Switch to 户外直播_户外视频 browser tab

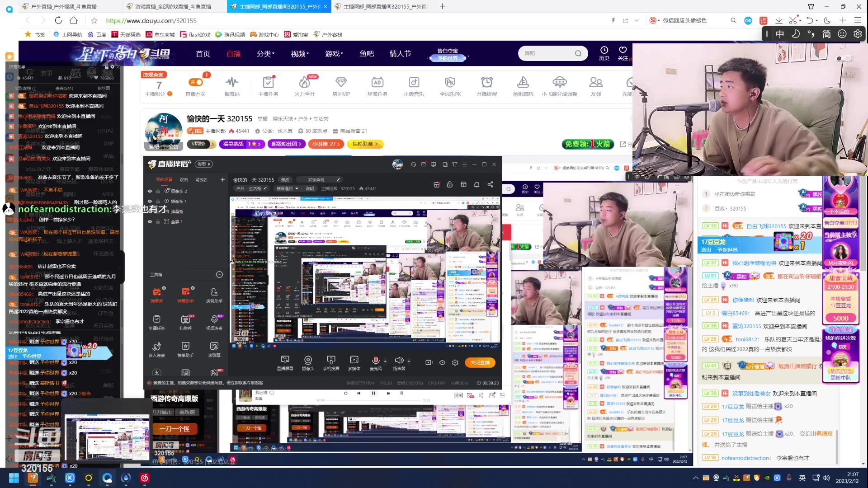click(x=70, y=6)
